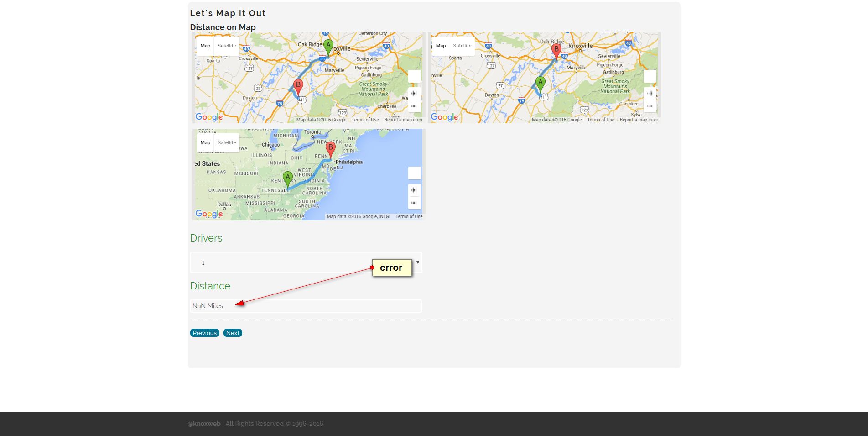
Task: Zoom in on the map with A at Knoxville
Action: point(414,94)
